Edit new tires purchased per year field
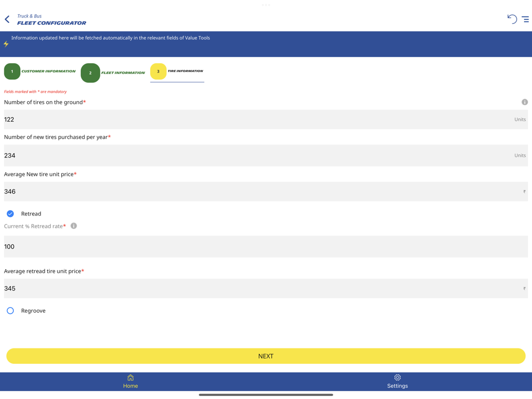This screenshot has width=532, height=399. [x=266, y=155]
